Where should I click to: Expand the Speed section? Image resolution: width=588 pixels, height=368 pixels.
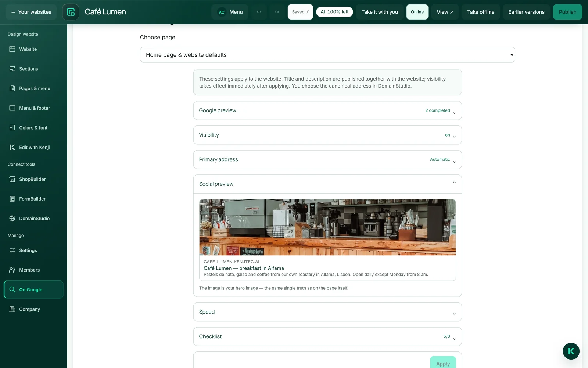(327, 312)
